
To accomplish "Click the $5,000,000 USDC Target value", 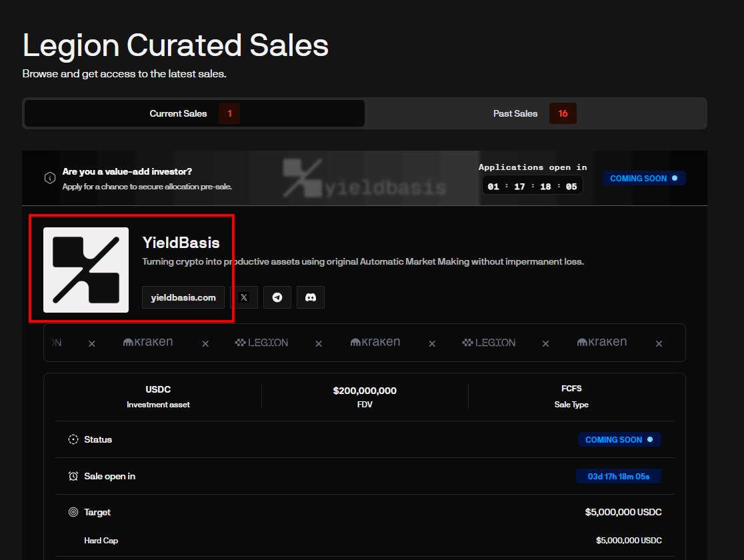I will coord(623,512).
